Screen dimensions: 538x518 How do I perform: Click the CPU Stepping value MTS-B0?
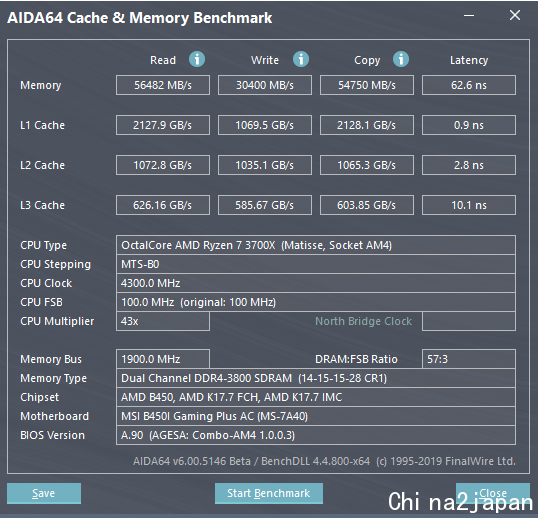316,264
